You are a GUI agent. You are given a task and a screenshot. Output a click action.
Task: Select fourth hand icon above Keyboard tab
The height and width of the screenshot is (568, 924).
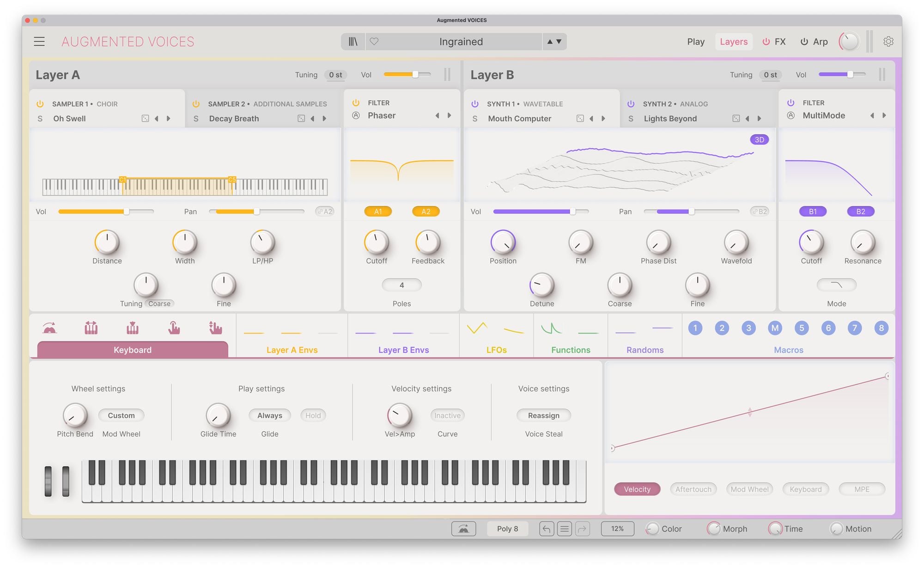point(174,328)
